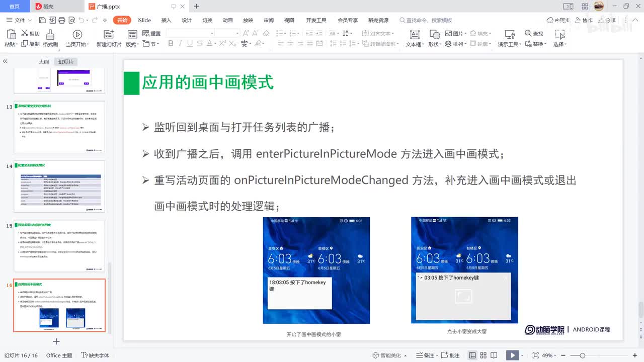Reset slide layout with 重置

pyautogui.click(x=151, y=34)
